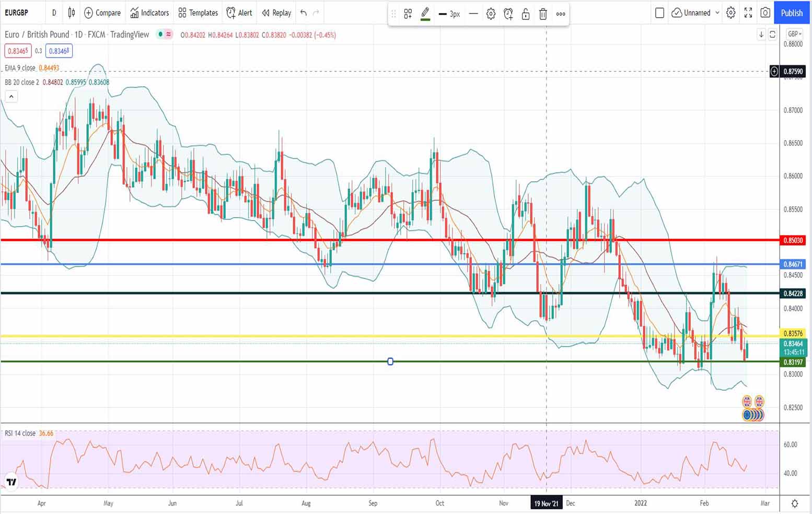Open the Templates menu
Viewport: 812px width, 514px height.
(x=198, y=13)
